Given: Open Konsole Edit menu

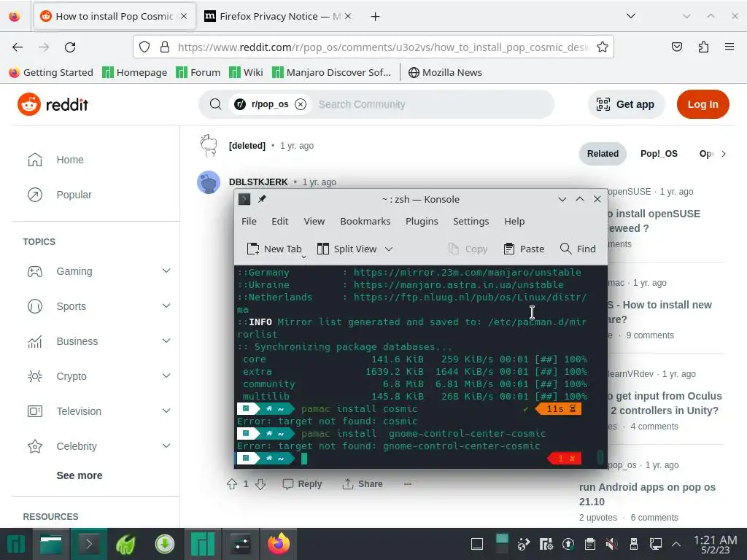Looking at the screenshot, I should click(x=279, y=222).
